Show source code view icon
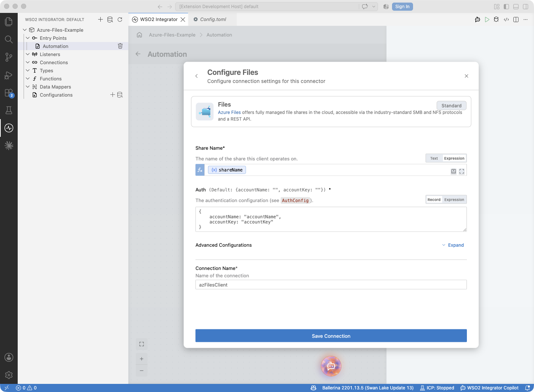The height and width of the screenshot is (392, 534). coord(506,20)
